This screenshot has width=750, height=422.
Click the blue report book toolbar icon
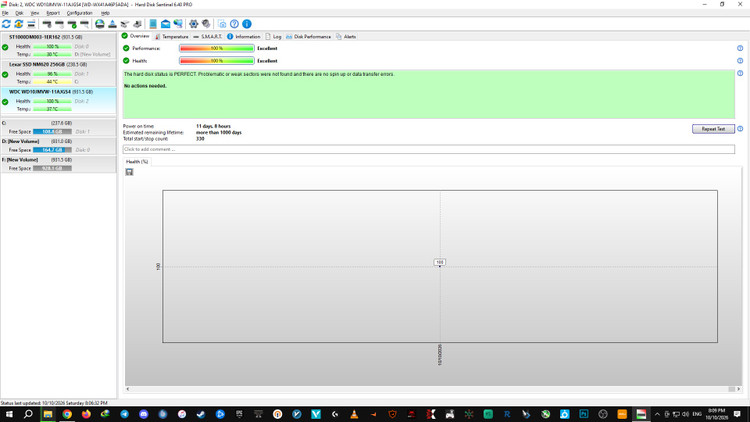click(153, 24)
